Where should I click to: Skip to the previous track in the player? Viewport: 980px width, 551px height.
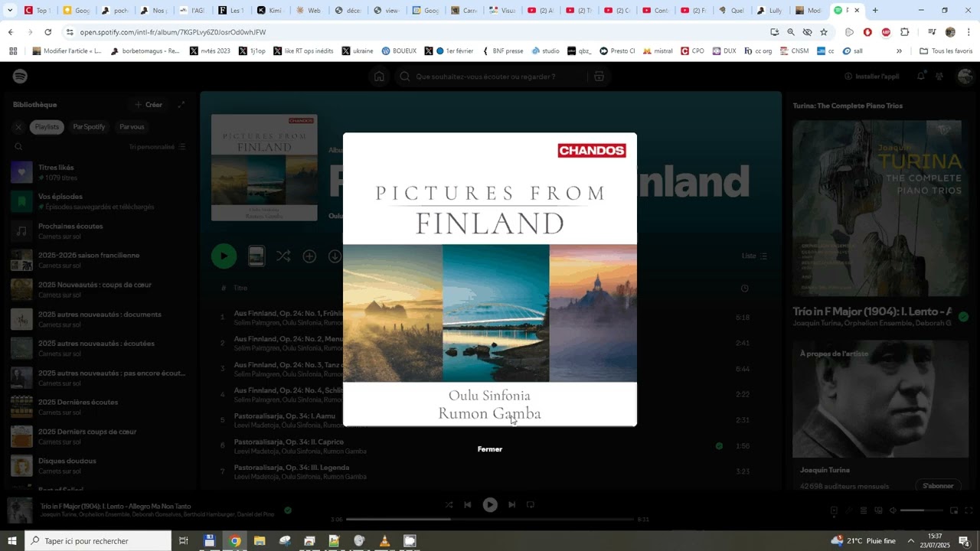pos(467,504)
